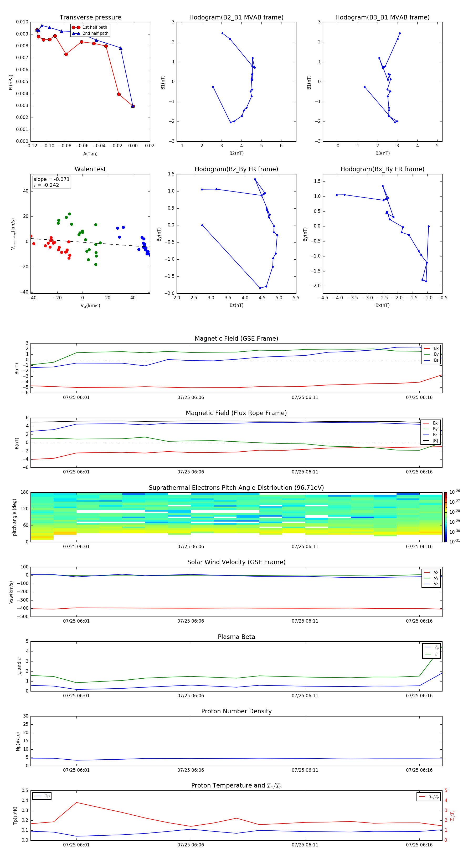This screenshot has height=868, width=473.
Task: Click the "Bx'" entry in Flux Rope legend
Action: point(431,423)
